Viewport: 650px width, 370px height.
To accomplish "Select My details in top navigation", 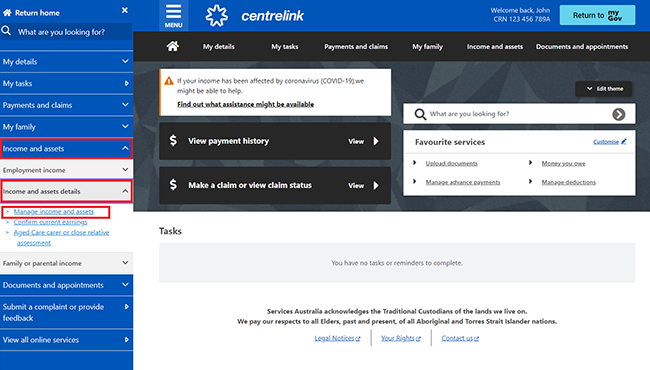I will pyautogui.click(x=218, y=46).
